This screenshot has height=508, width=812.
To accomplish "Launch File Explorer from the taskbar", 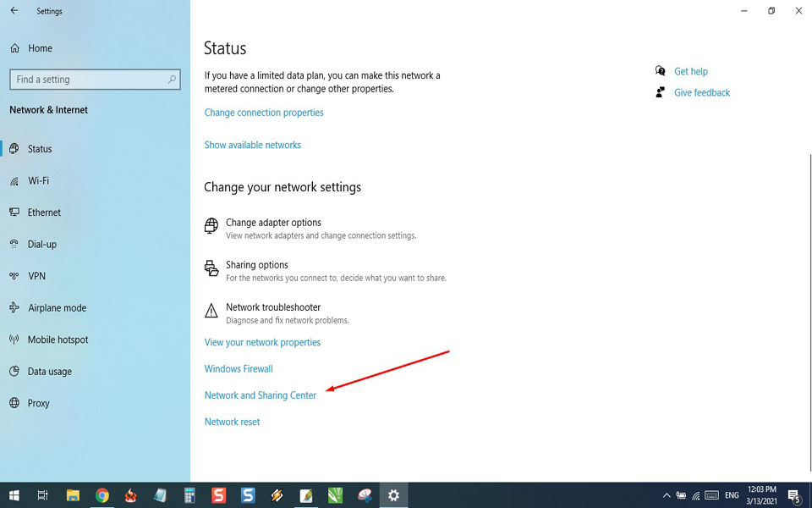I will [73, 495].
